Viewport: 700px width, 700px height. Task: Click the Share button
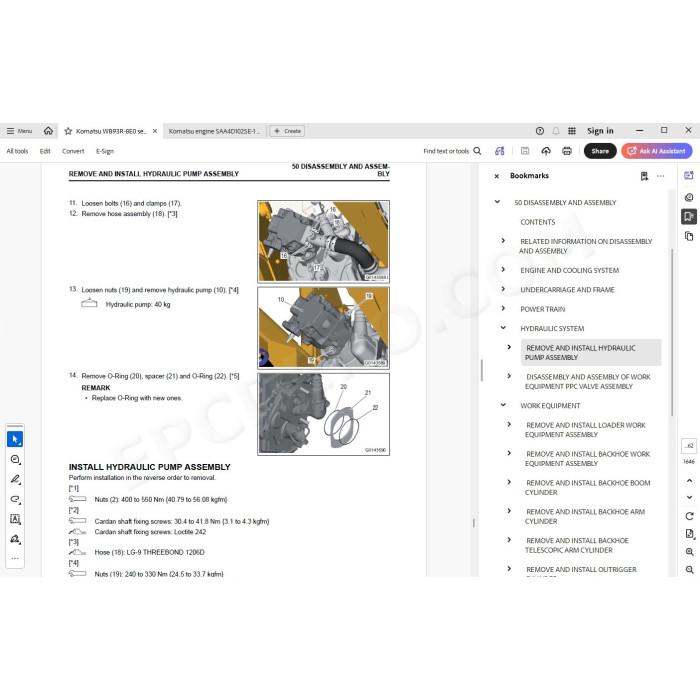click(600, 151)
